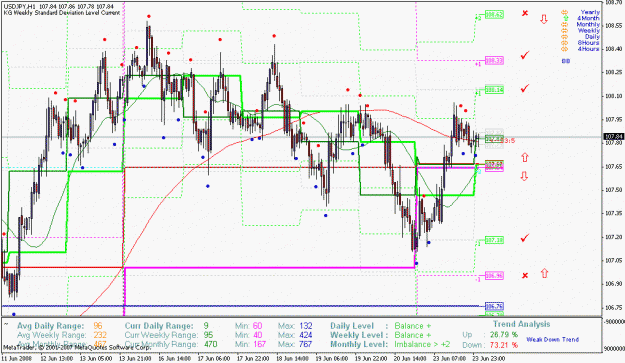Click the Avg Weekly Range value 232

pyautogui.click(x=100, y=335)
